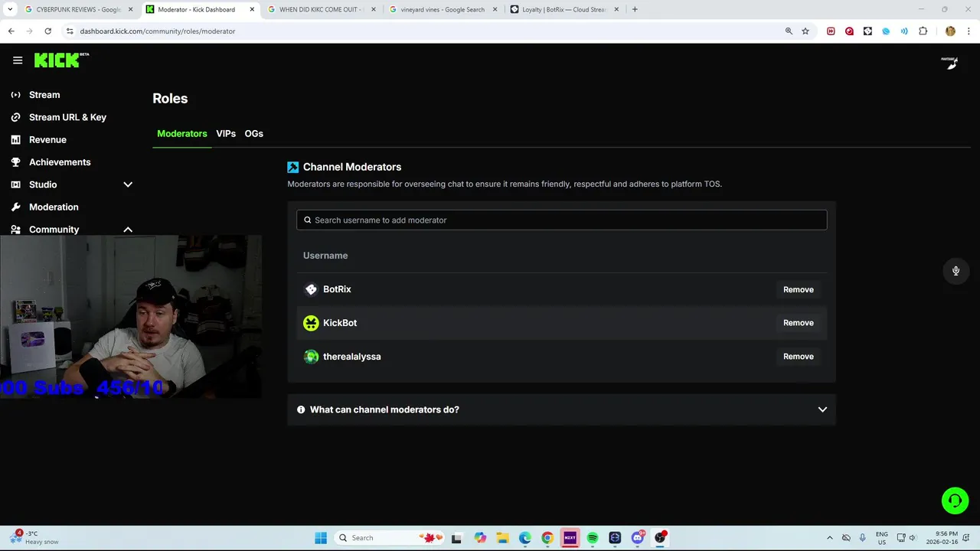Image resolution: width=980 pixels, height=551 pixels.
Task: Click the KickBot avatar icon
Action: click(x=311, y=323)
